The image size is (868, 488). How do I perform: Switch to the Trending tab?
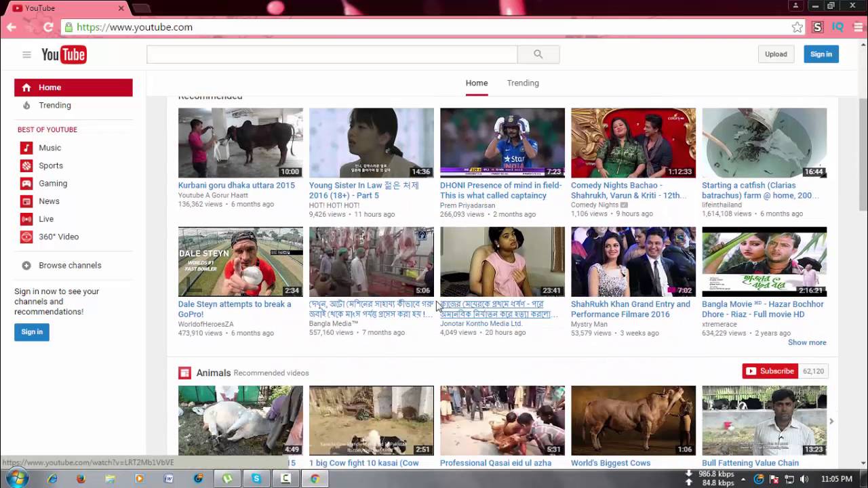coord(523,83)
